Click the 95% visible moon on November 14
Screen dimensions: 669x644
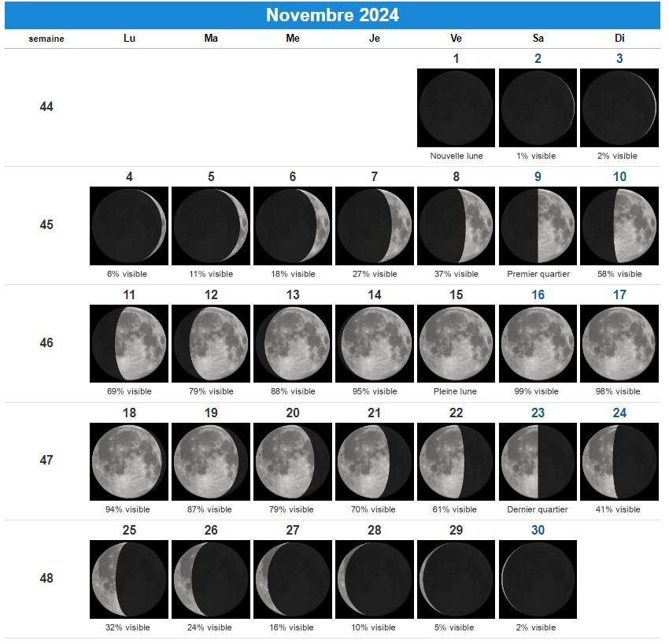click(x=374, y=343)
